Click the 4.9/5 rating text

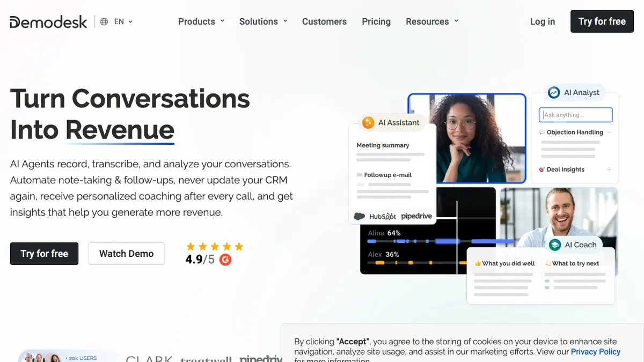(200, 260)
